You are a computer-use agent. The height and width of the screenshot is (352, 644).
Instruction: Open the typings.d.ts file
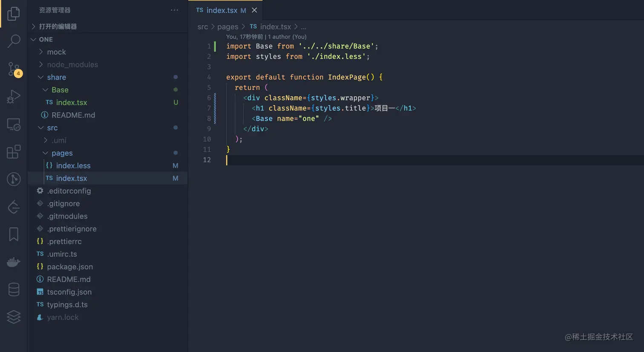coord(108,305)
